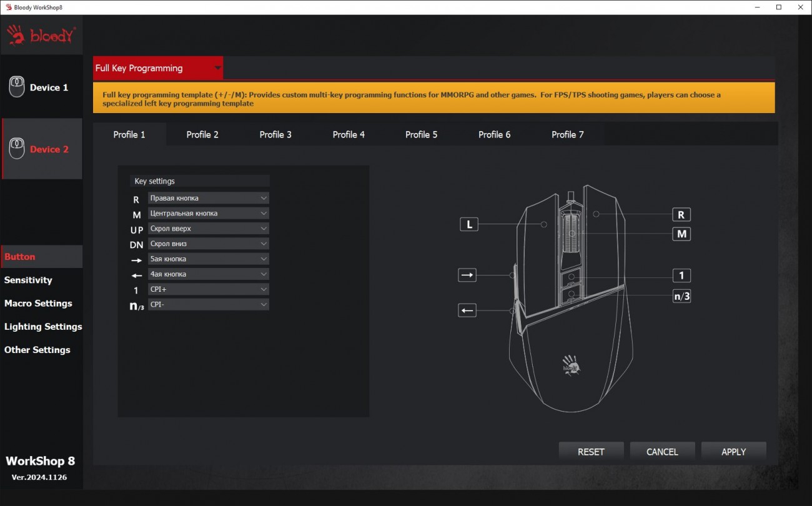Click the back arrow side-button label on diagram

click(x=467, y=310)
